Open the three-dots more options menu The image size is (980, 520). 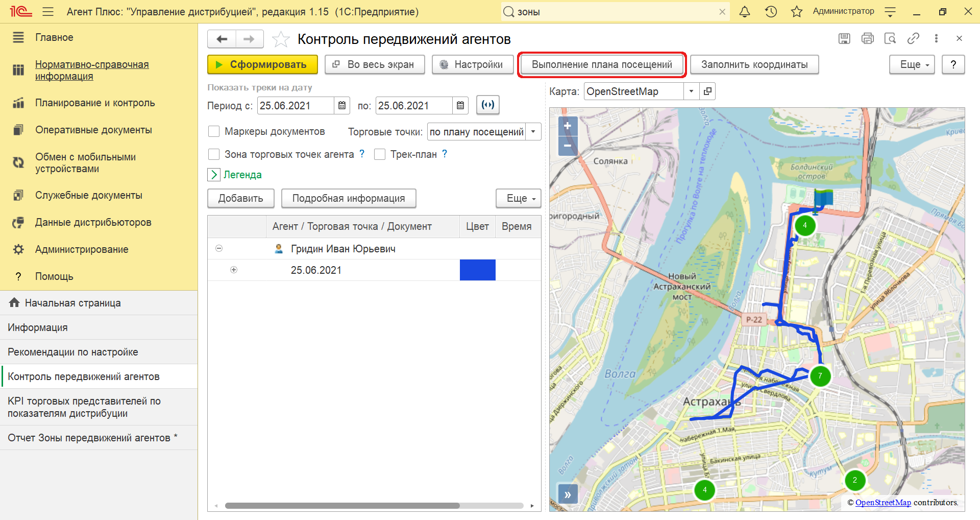[936, 38]
